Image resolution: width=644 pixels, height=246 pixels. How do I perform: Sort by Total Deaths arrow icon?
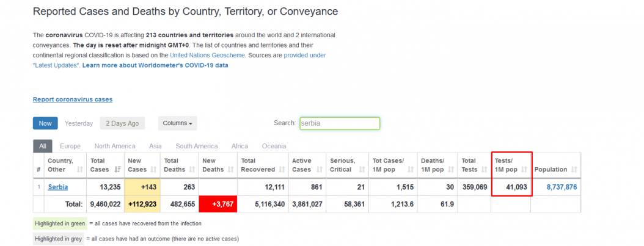(192, 169)
